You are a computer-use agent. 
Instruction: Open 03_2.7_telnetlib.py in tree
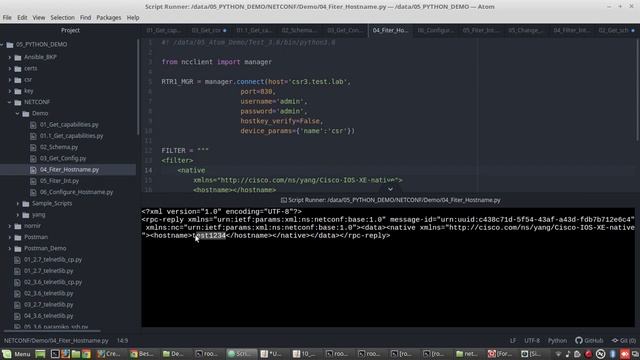(x=49, y=304)
